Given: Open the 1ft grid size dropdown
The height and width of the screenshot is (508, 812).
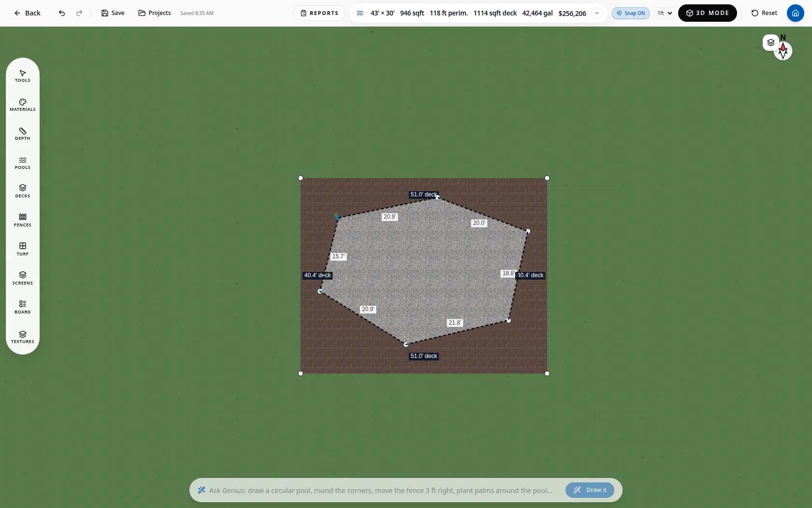Looking at the screenshot, I should (x=665, y=13).
